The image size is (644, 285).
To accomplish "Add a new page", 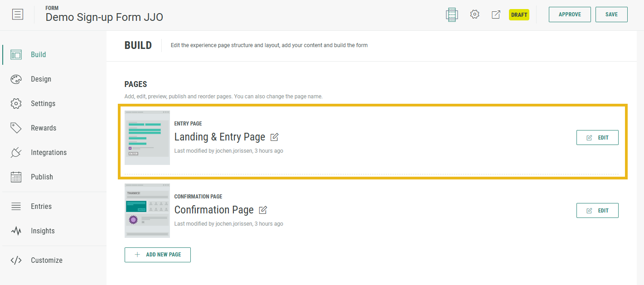I will [x=157, y=255].
